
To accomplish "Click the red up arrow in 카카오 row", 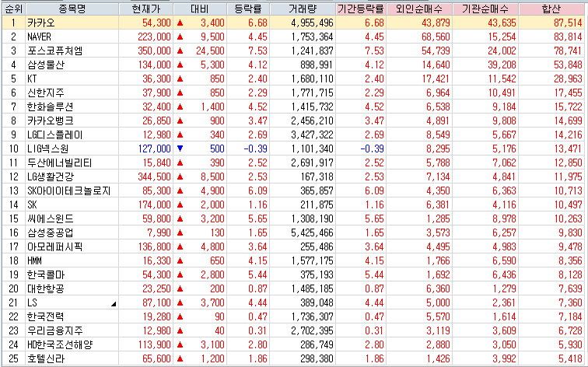I will (180, 23).
